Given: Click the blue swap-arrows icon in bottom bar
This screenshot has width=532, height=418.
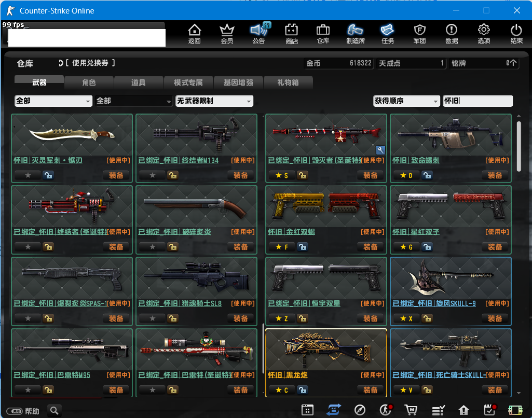Looking at the screenshot, I should pos(334,410).
